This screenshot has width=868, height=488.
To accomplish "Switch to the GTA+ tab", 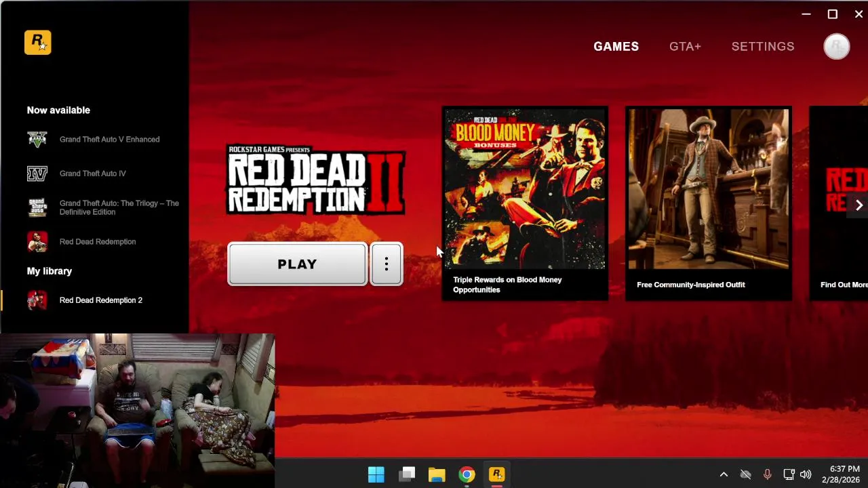I will [685, 47].
